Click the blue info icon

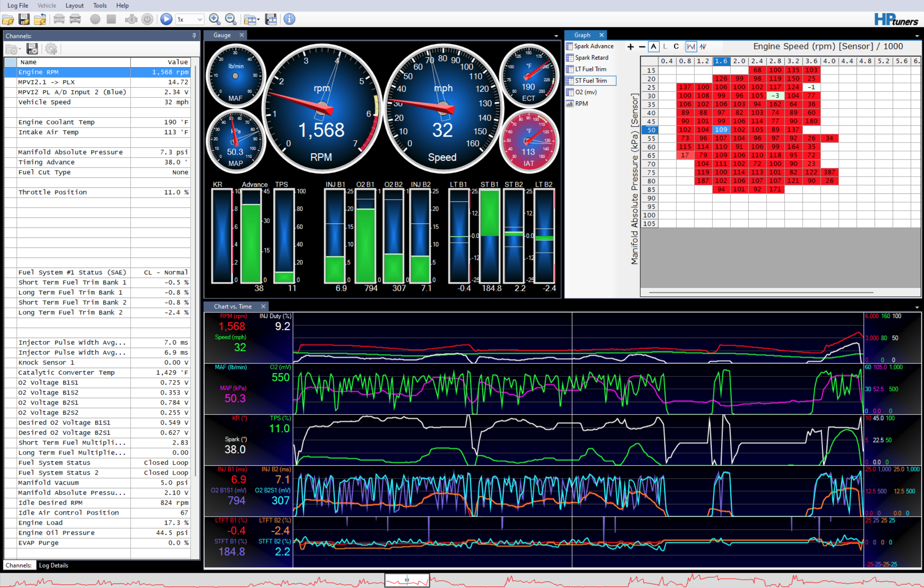(289, 19)
